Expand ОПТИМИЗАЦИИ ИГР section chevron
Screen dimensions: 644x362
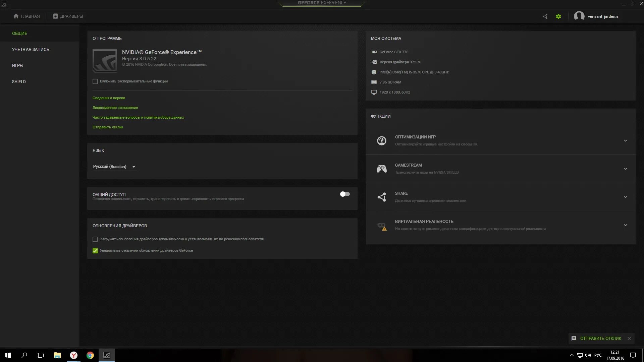626,141
